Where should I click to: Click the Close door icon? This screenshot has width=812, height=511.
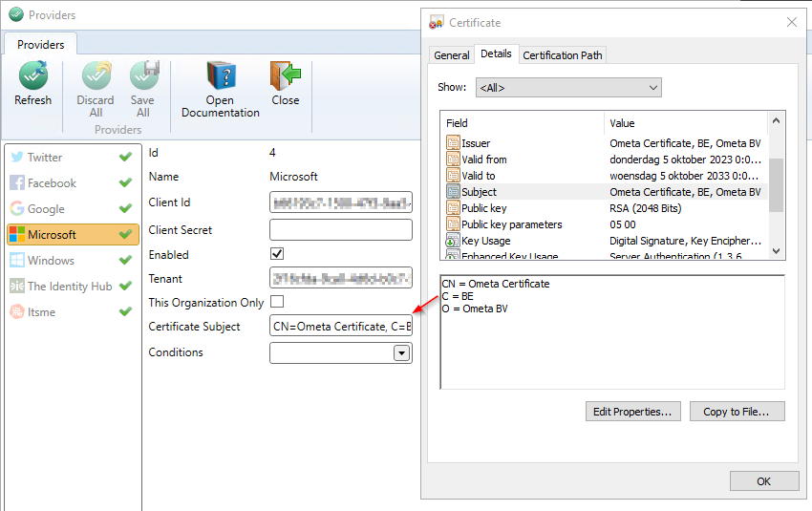click(x=286, y=75)
